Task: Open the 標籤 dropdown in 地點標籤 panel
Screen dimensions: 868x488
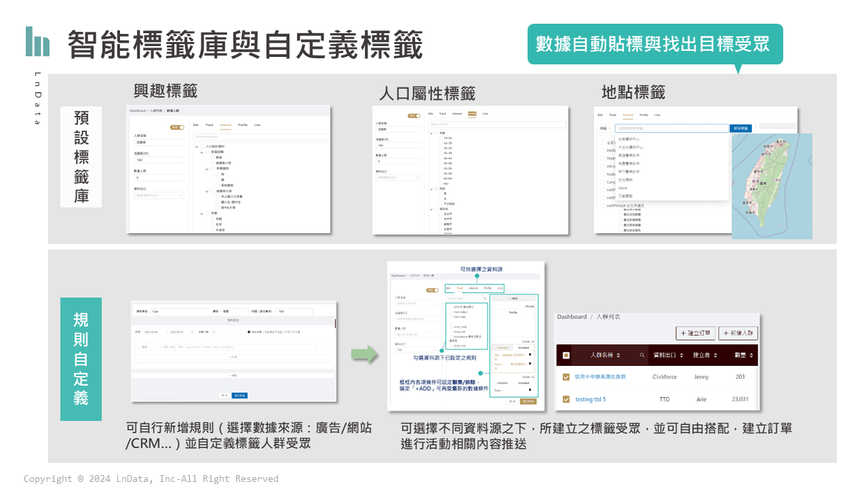Action: (x=606, y=128)
